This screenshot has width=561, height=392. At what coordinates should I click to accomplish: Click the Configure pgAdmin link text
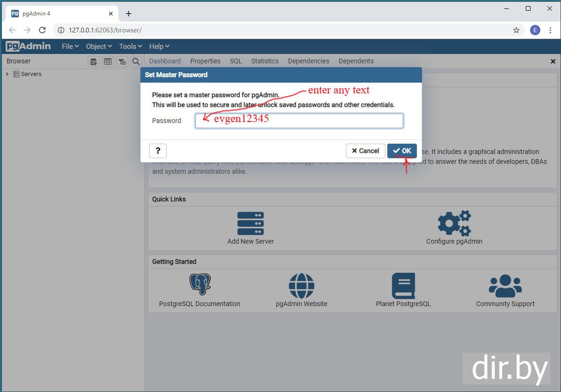pos(454,241)
